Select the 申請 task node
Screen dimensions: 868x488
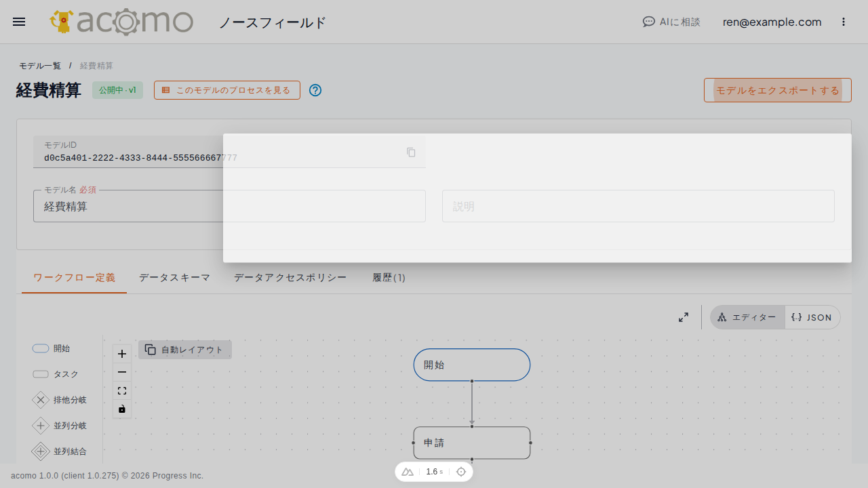tap(472, 443)
